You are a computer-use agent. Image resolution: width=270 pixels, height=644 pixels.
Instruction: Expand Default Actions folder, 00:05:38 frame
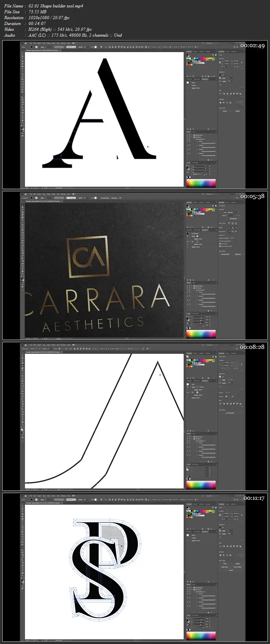tap(192, 286)
